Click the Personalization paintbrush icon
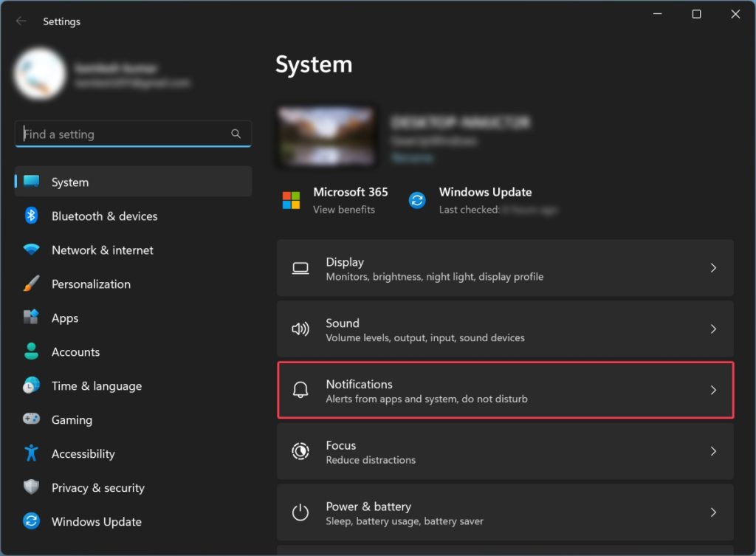Image resolution: width=756 pixels, height=556 pixels. pyautogui.click(x=33, y=284)
